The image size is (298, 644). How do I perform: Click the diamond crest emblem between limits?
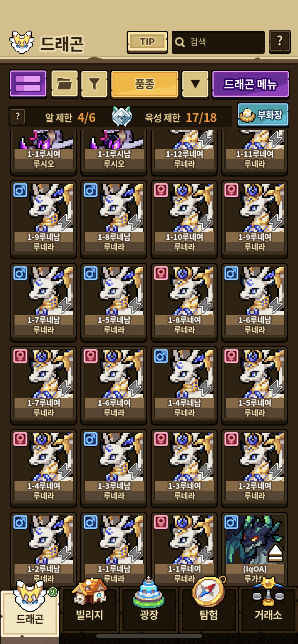click(121, 116)
